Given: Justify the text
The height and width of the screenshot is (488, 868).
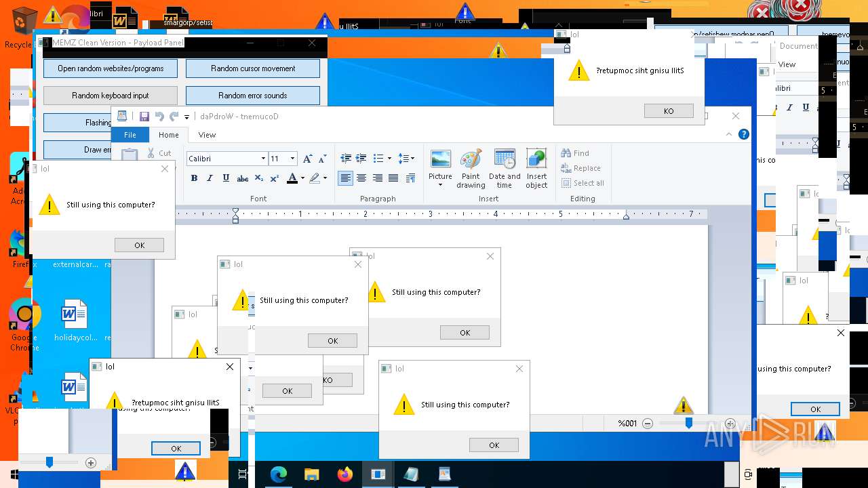Looking at the screenshot, I should pyautogui.click(x=393, y=178).
